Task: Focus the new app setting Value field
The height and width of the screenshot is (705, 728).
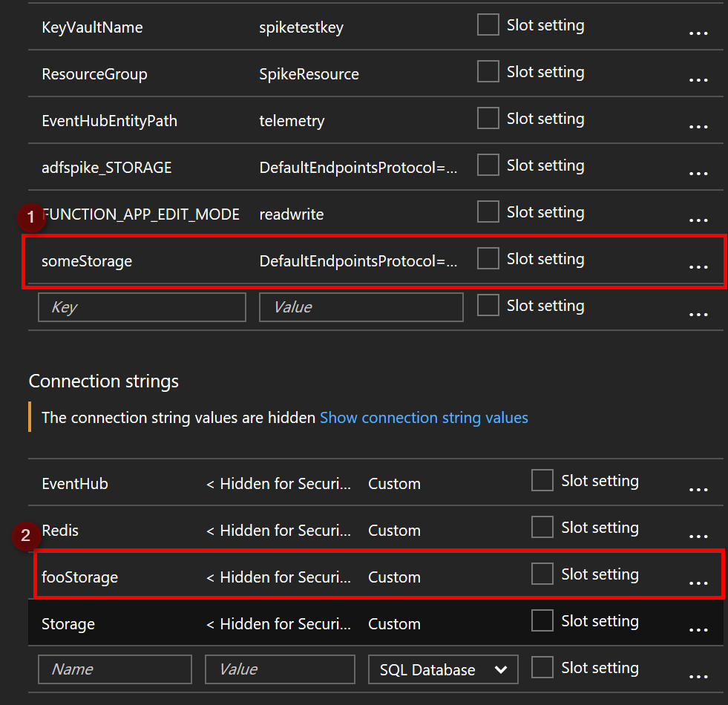Action: 361,307
